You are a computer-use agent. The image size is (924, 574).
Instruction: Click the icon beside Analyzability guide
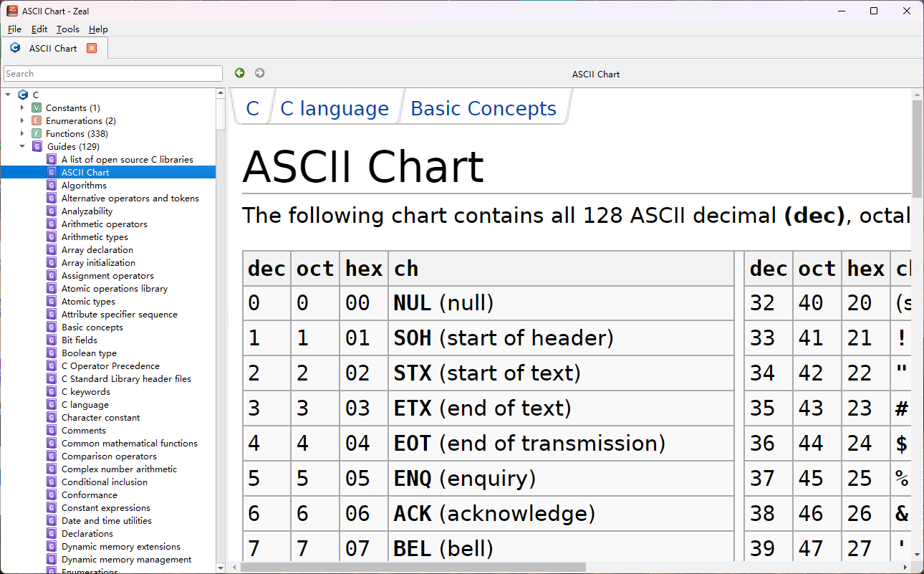coord(52,211)
